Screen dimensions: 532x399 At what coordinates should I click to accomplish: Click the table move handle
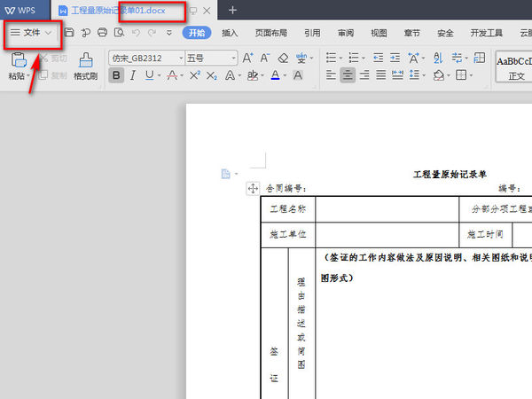253,188
